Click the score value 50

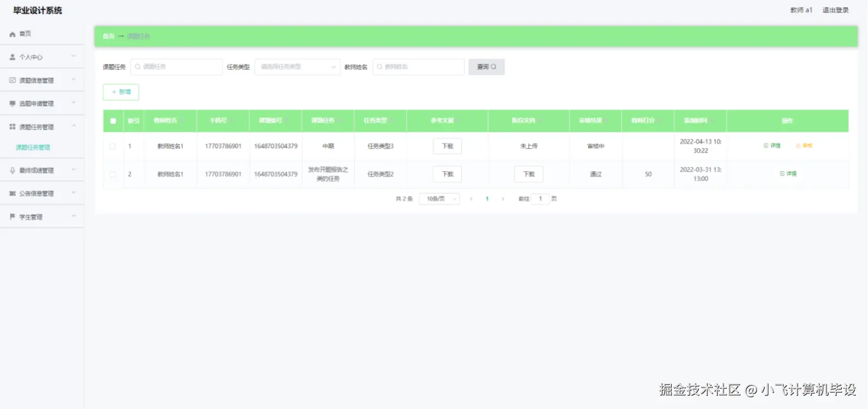(648, 174)
